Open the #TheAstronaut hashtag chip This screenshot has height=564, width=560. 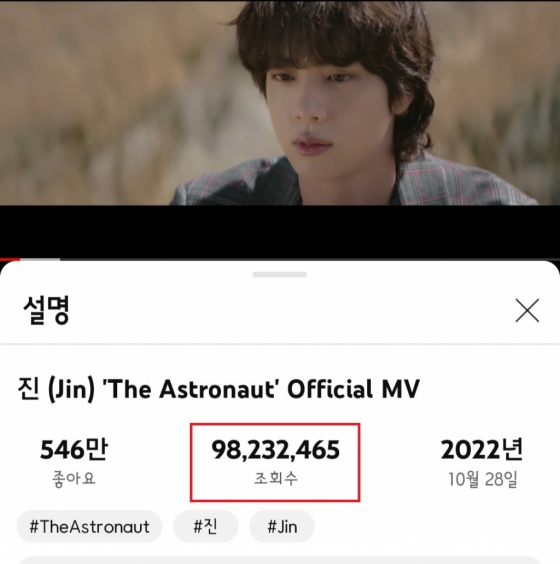[x=89, y=526]
